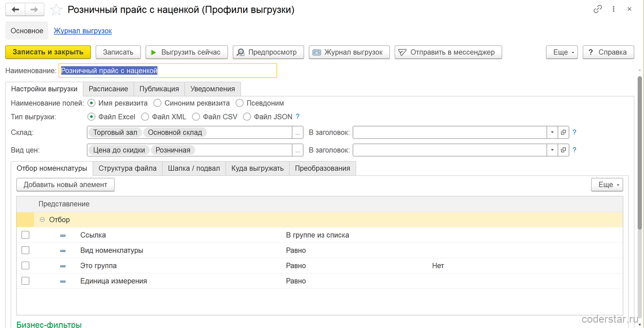Open help question mark in Вид цен row
This screenshot has width=644, height=328.
574,150
